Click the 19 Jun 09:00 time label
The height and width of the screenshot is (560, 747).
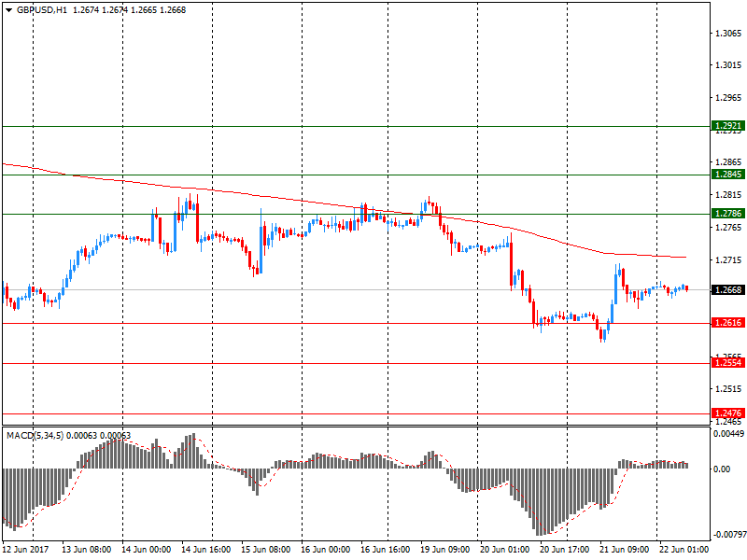pyautogui.click(x=445, y=550)
